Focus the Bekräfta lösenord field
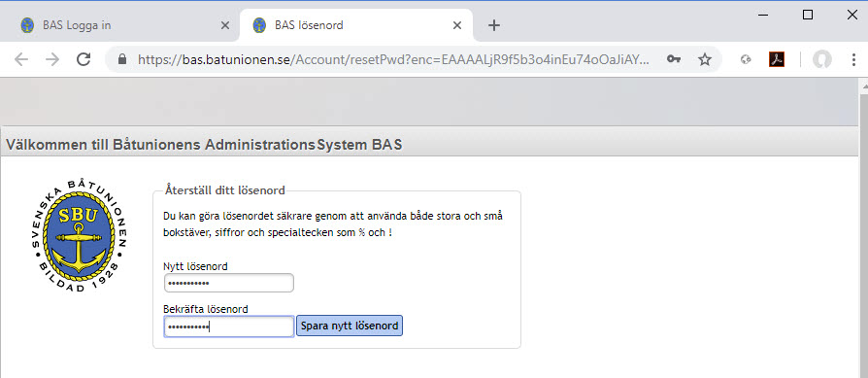868x378 pixels. point(228,326)
